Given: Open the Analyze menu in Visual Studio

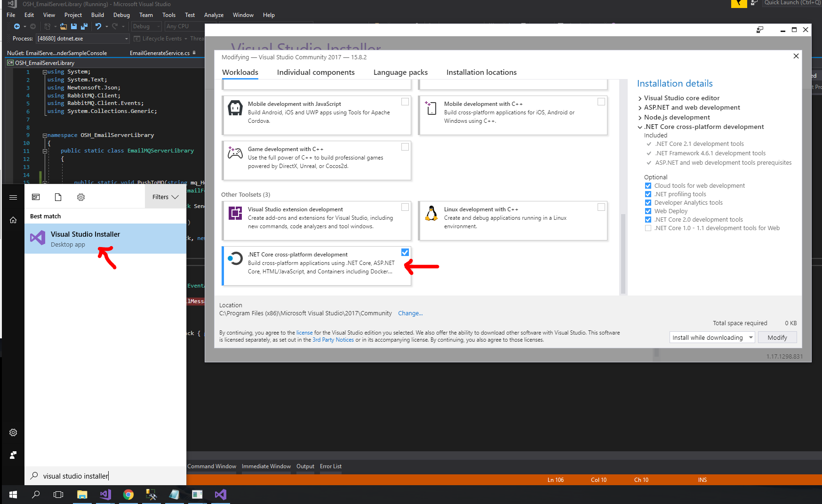Looking at the screenshot, I should click(x=214, y=15).
